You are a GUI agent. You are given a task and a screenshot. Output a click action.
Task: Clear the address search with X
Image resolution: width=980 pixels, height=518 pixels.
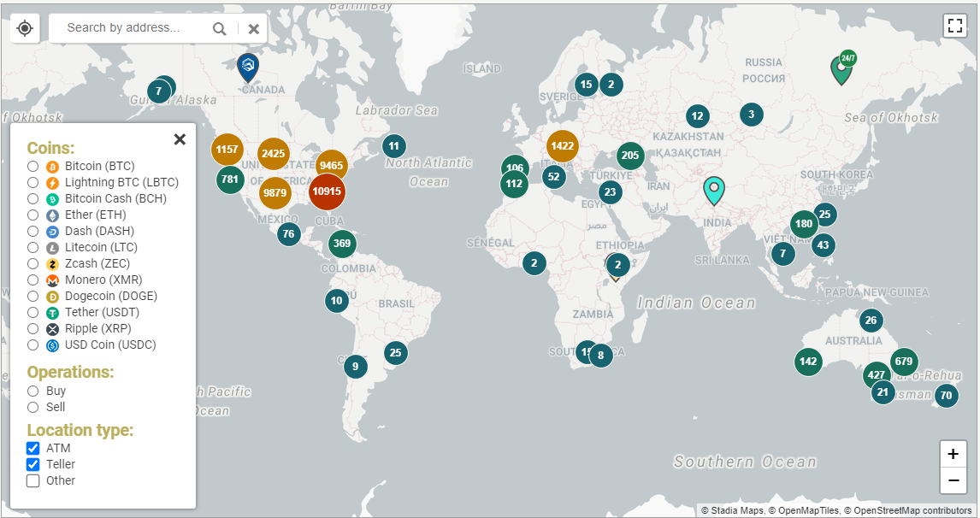(x=254, y=28)
